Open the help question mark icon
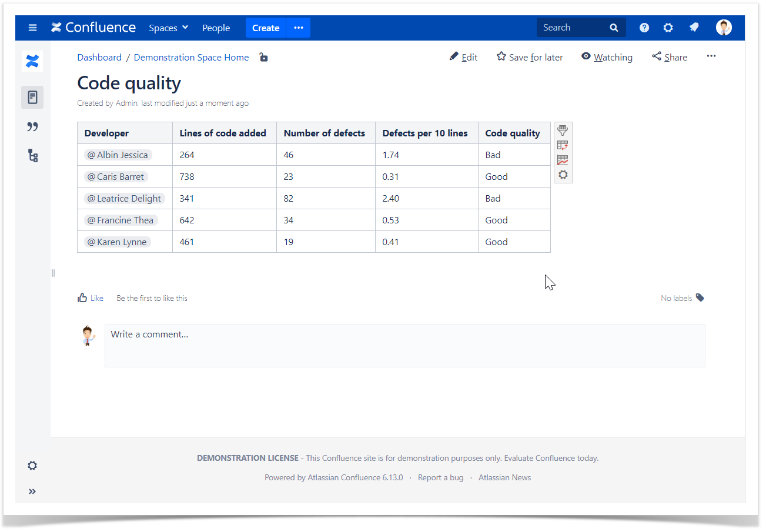The image size is (766, 532). (644, 28)
